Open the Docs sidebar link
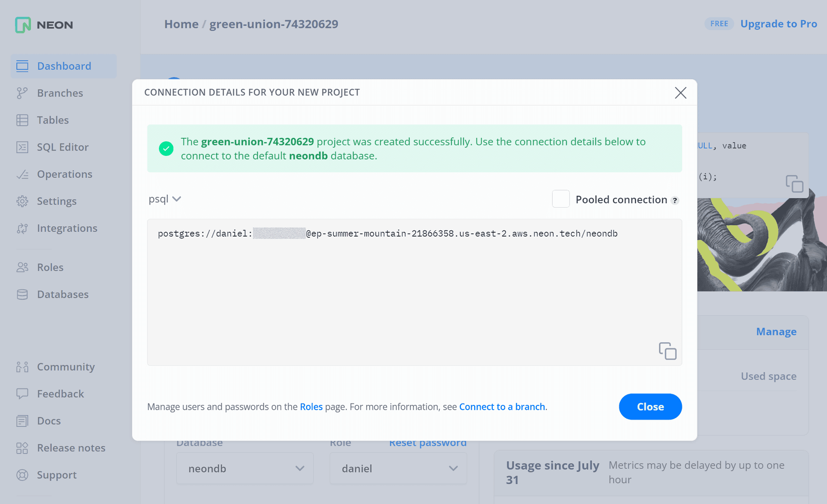This screenshot has width=827, height=504. 49,421
